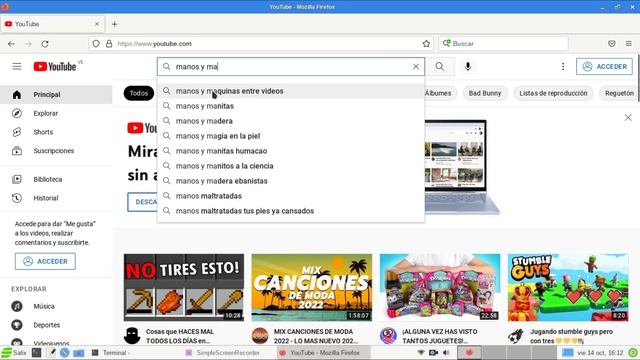
Task: Open Mix Canciones de Moda 2022 thumbnail
Action: 312,287
